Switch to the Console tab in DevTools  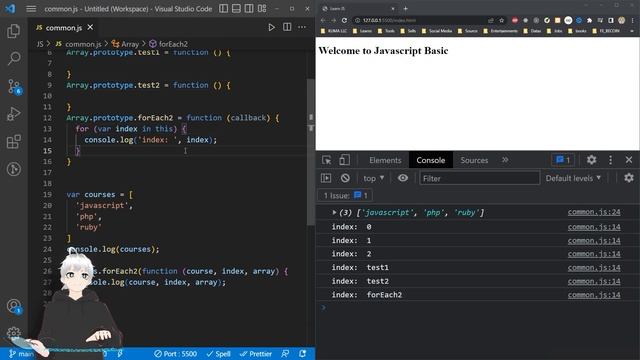[431, 160]
